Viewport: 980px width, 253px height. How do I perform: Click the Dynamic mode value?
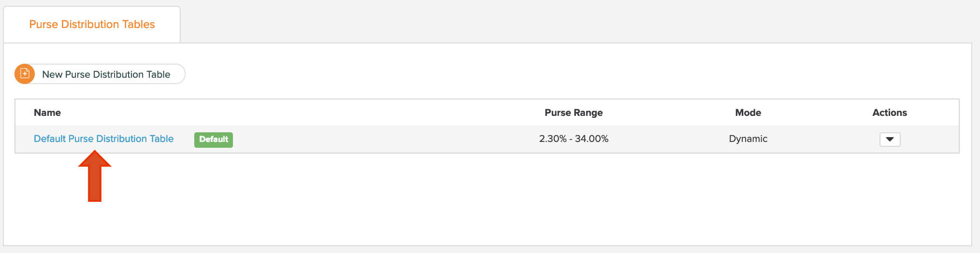pyautogui.click(x=748, y=139)
